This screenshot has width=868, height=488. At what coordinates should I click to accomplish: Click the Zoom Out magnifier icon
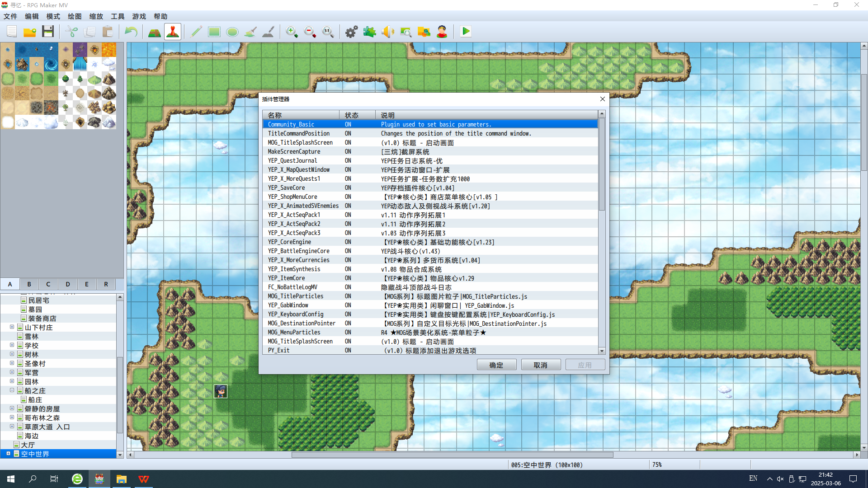tap(310, 32)
